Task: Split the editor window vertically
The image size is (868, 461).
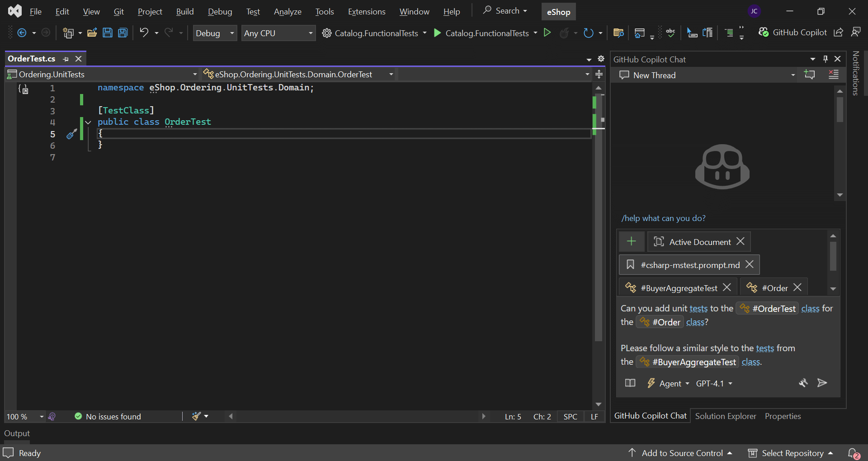Action: (x=599, y=74)
